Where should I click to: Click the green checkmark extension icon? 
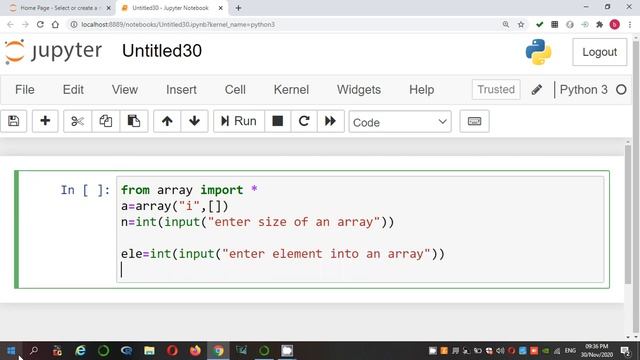(x=540, y=24)
